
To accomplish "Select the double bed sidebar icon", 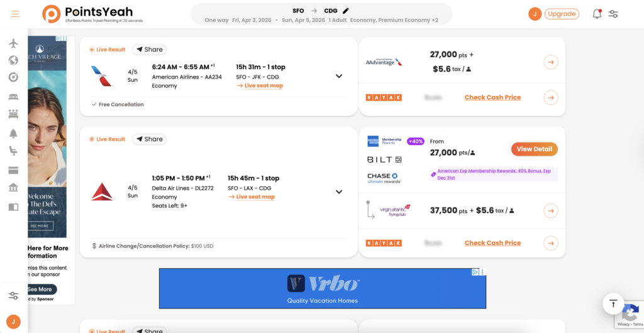I will (x=13, y=114).
